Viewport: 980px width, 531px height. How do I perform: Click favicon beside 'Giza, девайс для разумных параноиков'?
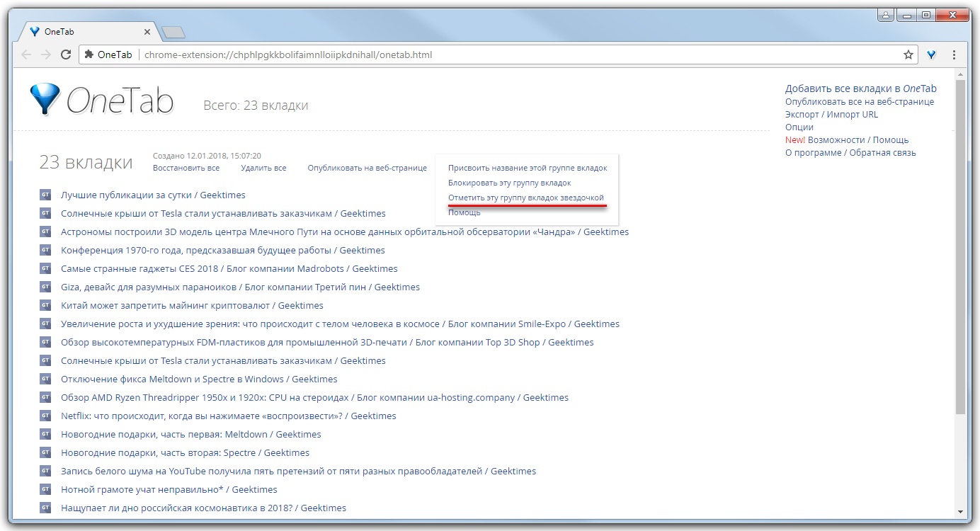point(45,287)
